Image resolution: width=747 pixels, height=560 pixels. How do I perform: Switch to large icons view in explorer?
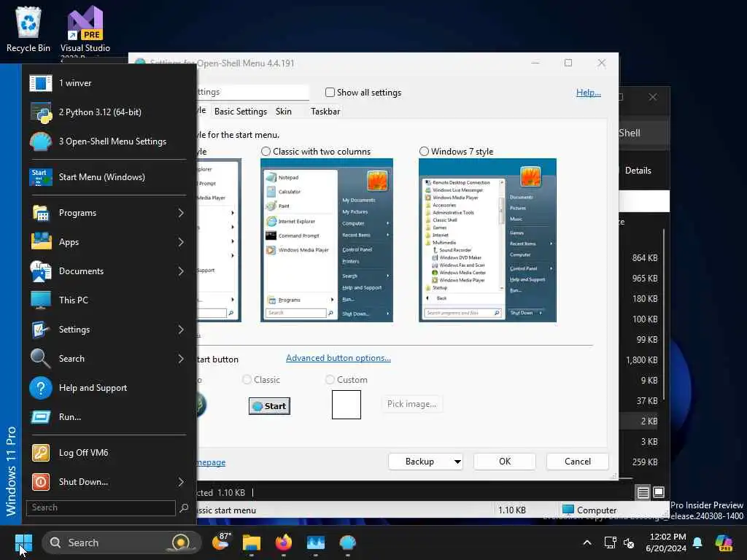pos(659,492)
